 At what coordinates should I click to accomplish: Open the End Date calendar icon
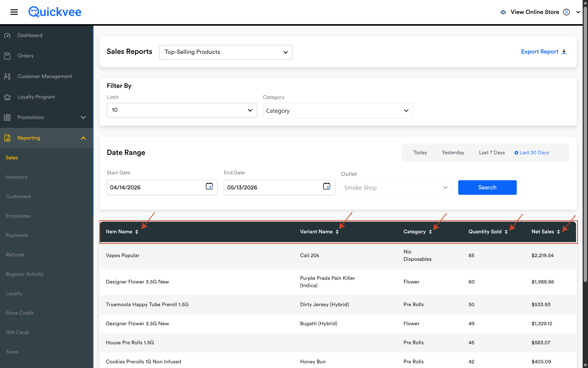coord(326,186)
